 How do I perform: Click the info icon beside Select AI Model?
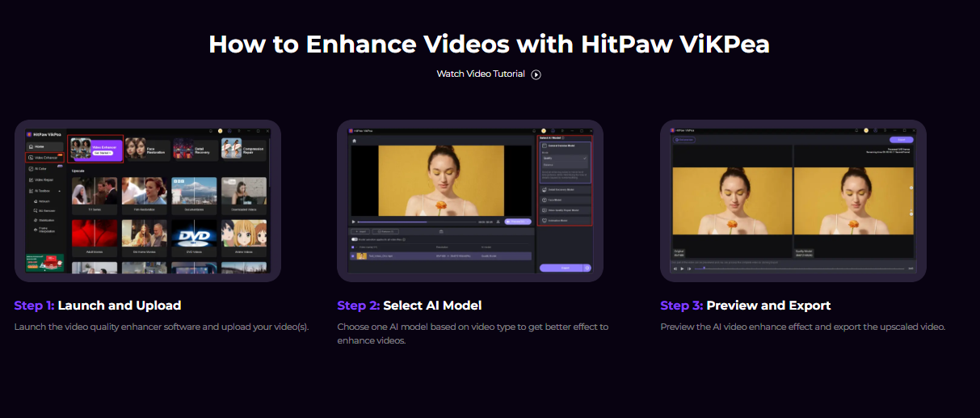(x=562, y=137)
